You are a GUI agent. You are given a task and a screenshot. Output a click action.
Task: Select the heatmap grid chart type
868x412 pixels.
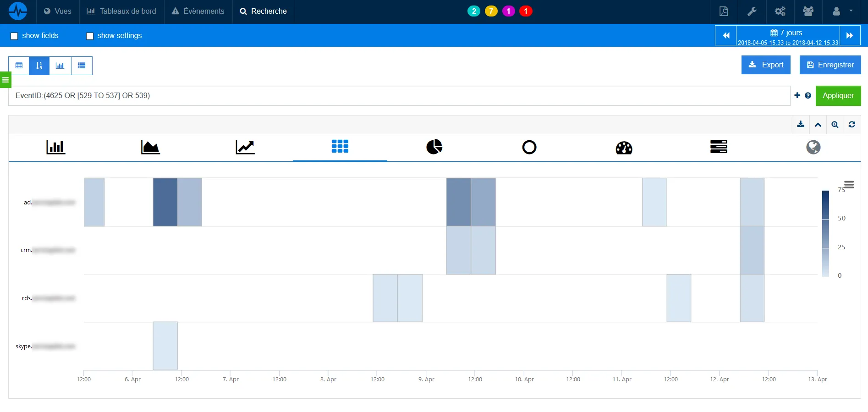pyautogui.click(x=340, y=147)
